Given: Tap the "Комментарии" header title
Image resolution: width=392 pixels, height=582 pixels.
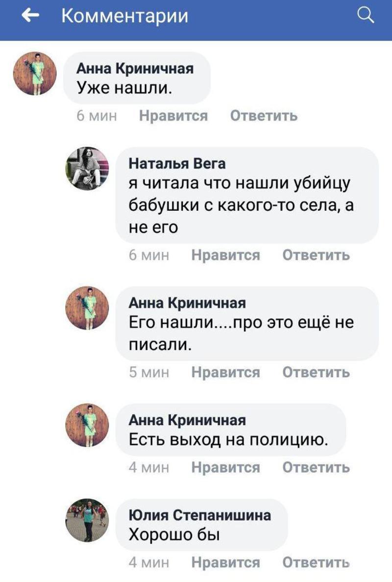Looking at the screenshot, I should coord(124,17).
